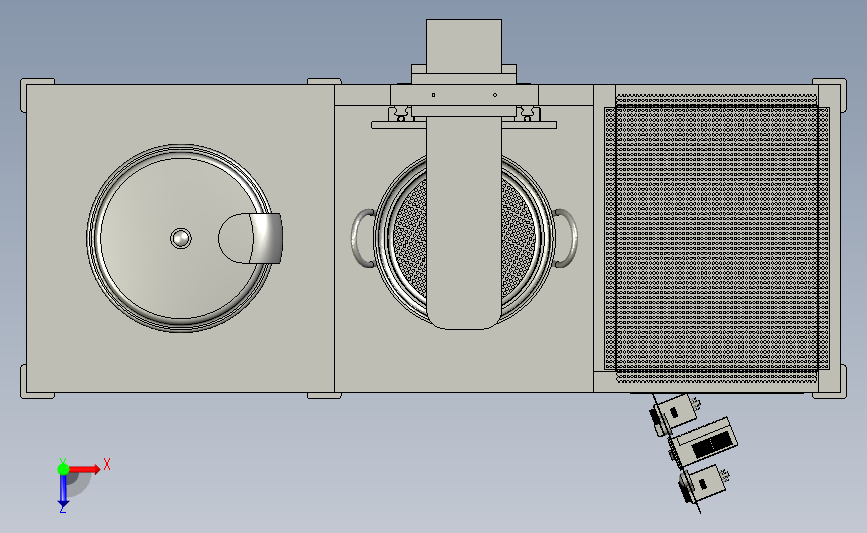The height and width of the screenshot is (533, 867).
Task: Select the bottom-right corner bracket of the frame
Action: point(830,381)
